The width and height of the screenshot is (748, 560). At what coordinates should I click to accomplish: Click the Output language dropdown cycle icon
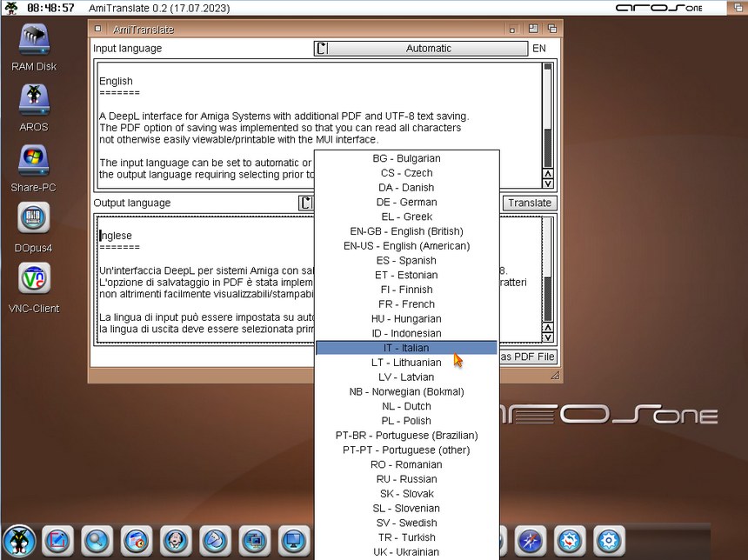point(305,203)
